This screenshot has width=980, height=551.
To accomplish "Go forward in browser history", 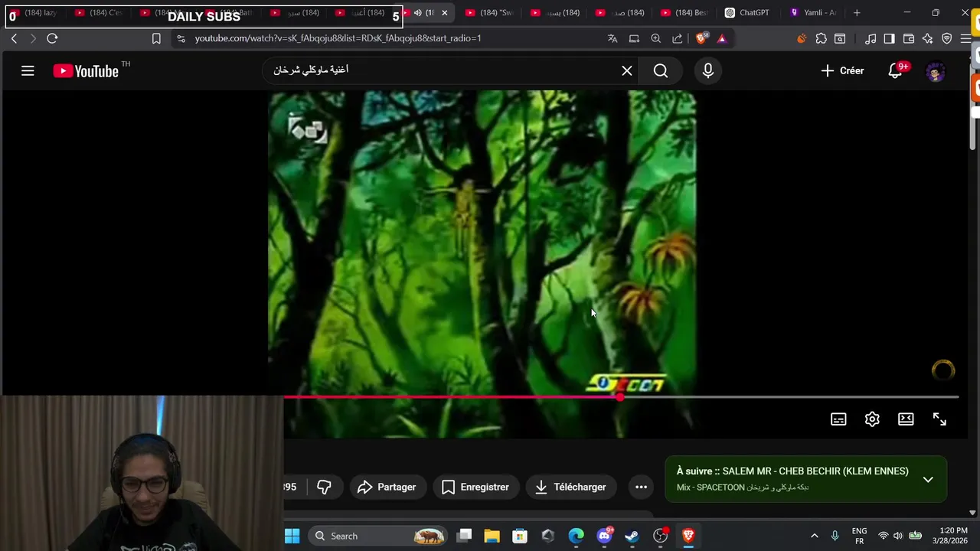I will [x=33, y=38].
